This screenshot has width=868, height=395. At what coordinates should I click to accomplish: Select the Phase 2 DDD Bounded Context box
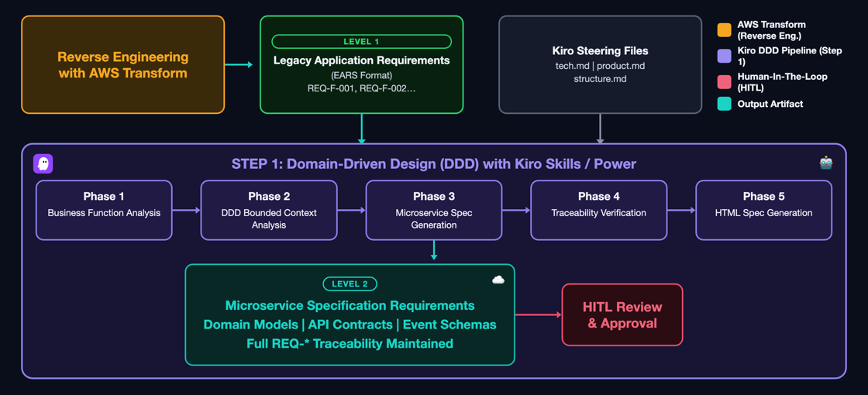point(269,210)
